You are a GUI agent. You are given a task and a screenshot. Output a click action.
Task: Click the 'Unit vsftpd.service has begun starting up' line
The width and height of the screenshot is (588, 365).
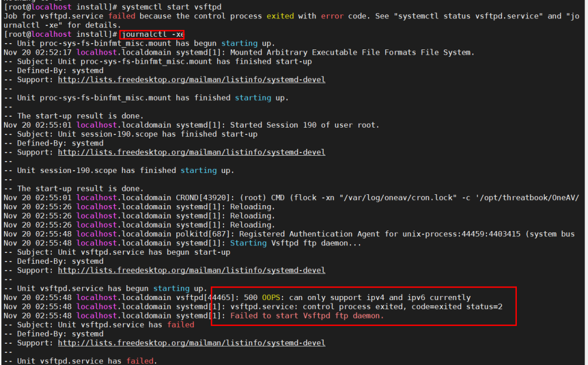(x=112, y=289)
